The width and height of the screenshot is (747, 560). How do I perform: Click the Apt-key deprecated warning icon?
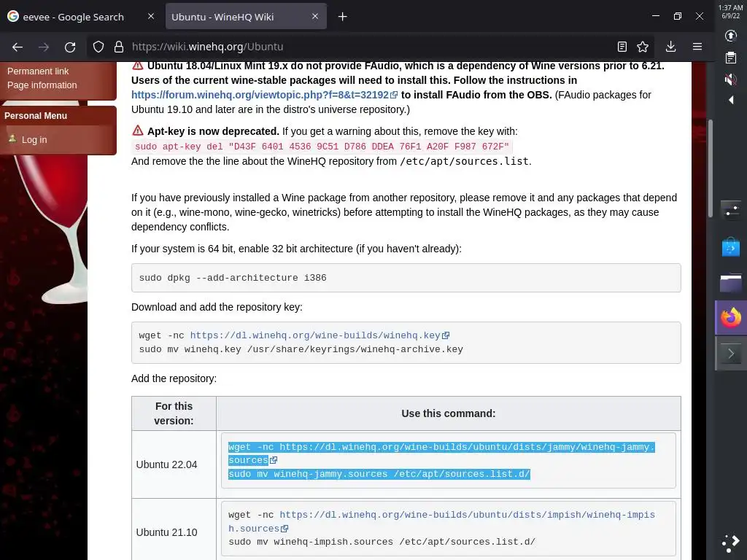[138, 131]
